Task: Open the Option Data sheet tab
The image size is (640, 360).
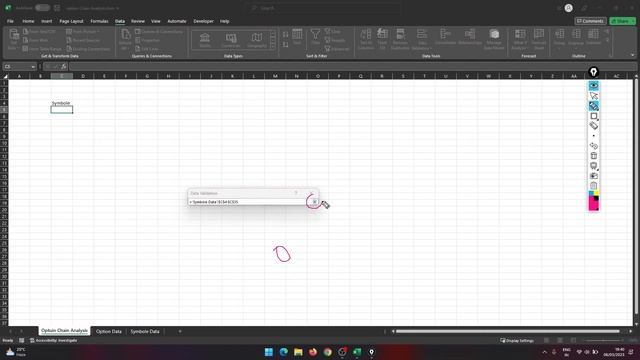Action: (109, 331)
